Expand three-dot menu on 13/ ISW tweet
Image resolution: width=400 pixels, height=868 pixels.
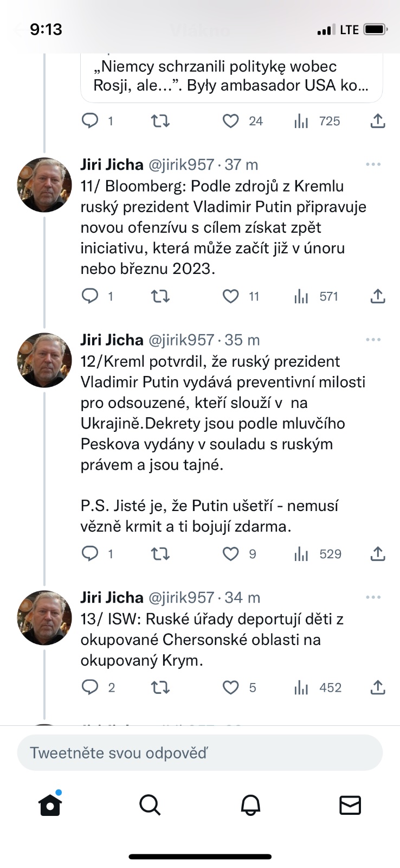pos(373,597)
